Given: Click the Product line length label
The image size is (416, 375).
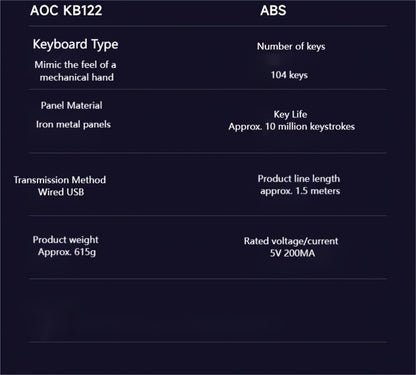Looking at the screenshot, I should 299,179.
